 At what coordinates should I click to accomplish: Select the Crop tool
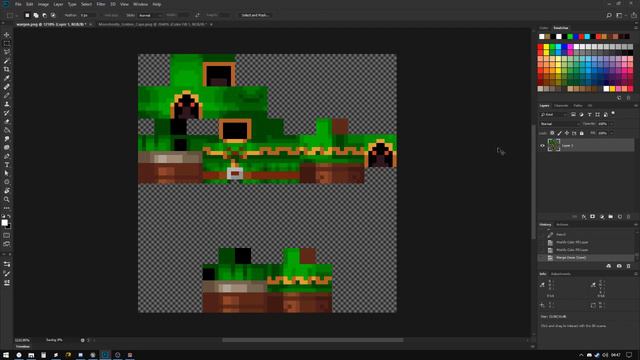(7, 69)
